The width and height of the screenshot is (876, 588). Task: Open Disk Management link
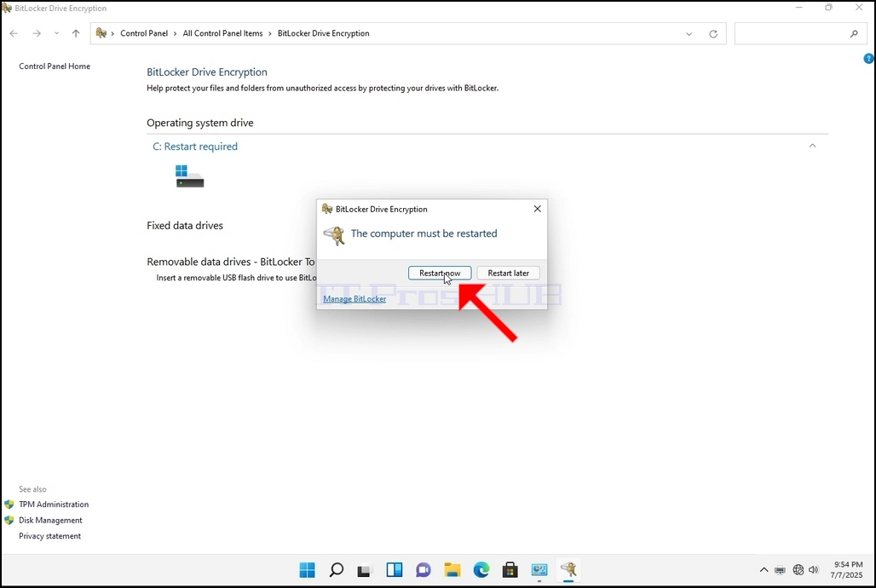pyautogui.click(x=50, y=520)
